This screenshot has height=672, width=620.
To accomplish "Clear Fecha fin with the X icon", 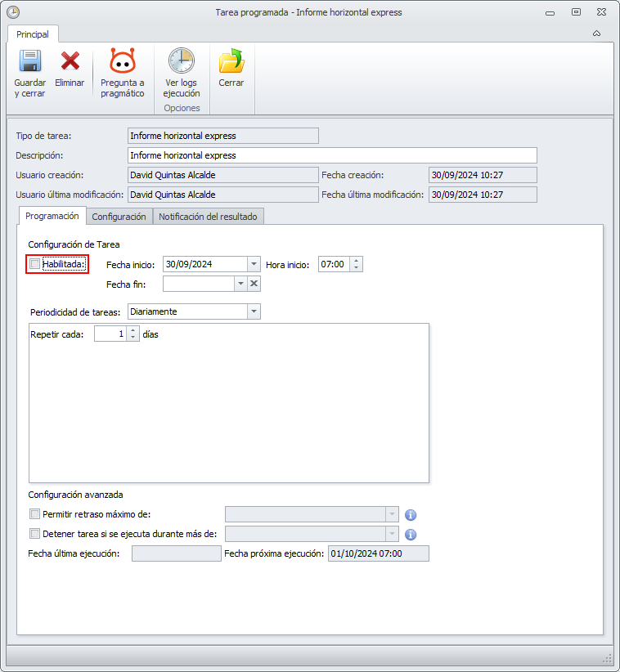I will pos(254,284).
